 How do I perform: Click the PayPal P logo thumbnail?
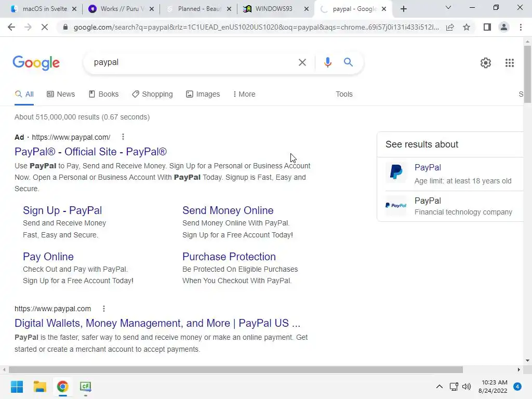[396, 172]
